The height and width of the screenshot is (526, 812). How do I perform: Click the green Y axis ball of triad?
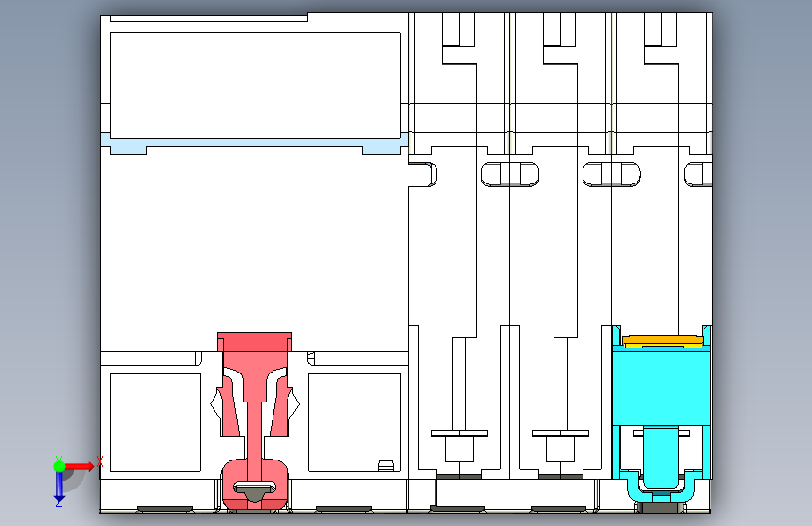click(x=59, y=466)
